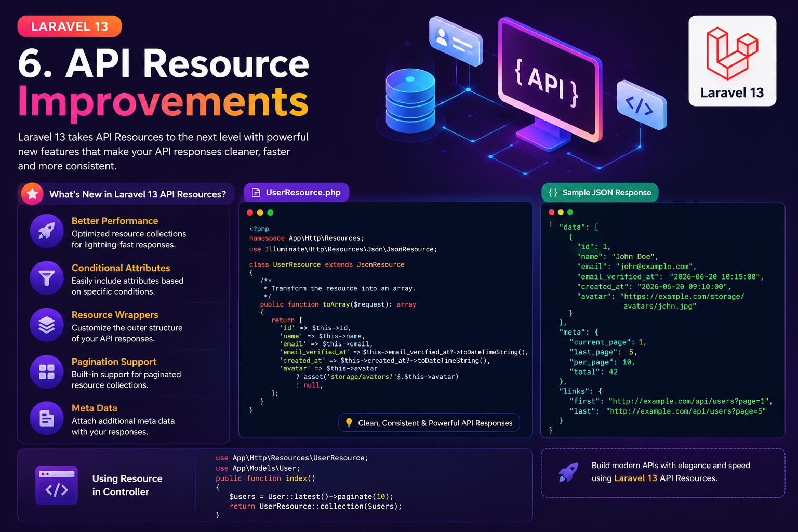Click the "first" users?page=1 link line
The image size is (798, 532).
pyautogui.click(x=671, y=401)
